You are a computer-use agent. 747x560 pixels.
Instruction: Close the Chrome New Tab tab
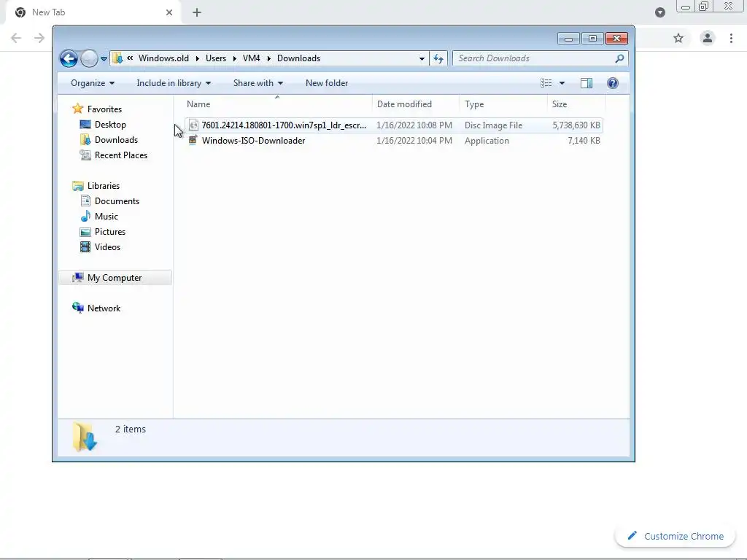(169, 12)
